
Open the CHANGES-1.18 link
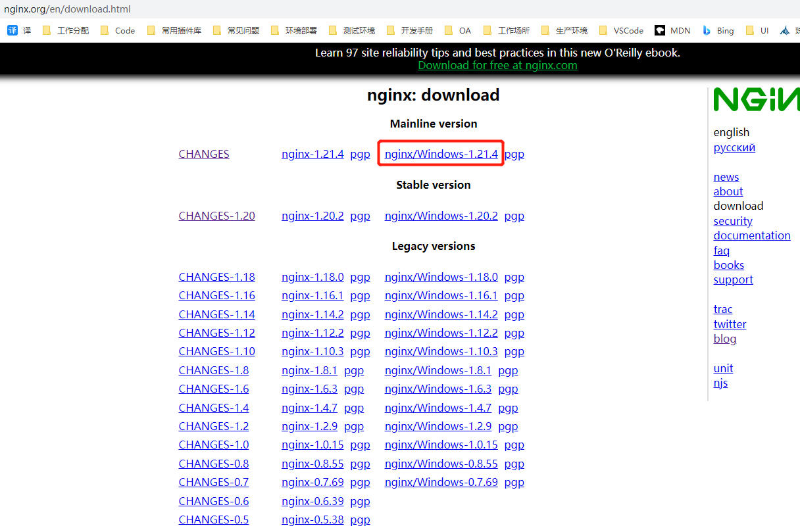pos(216,277)
